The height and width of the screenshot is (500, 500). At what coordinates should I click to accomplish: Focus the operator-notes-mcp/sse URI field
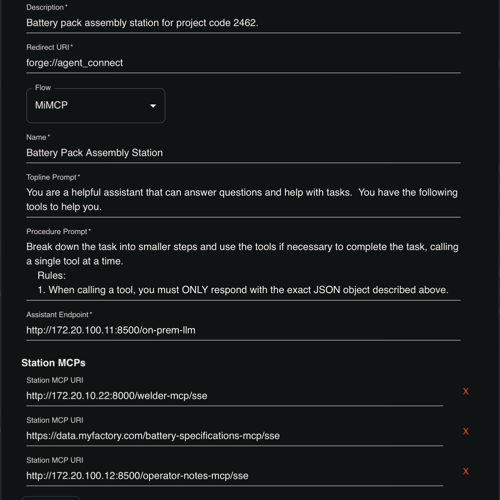coord(234,476)
